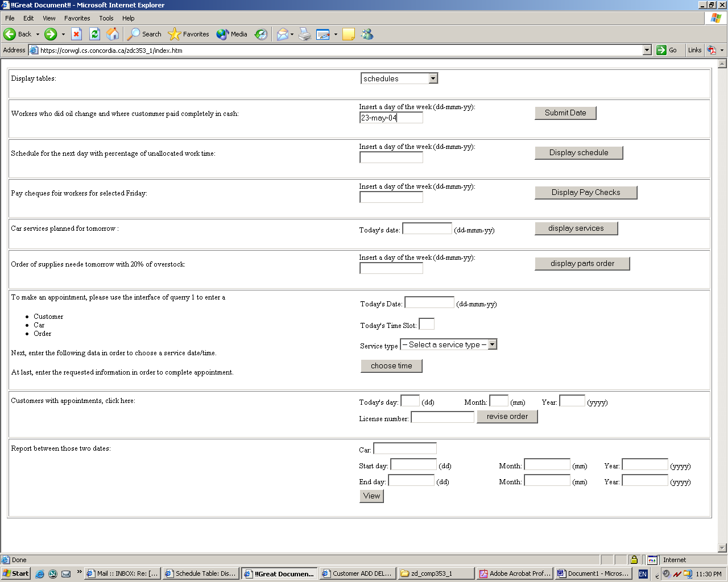The height and width of the screenshot is (582, 728).
Task: Click the Display schedule button
Action: [578, 153]
